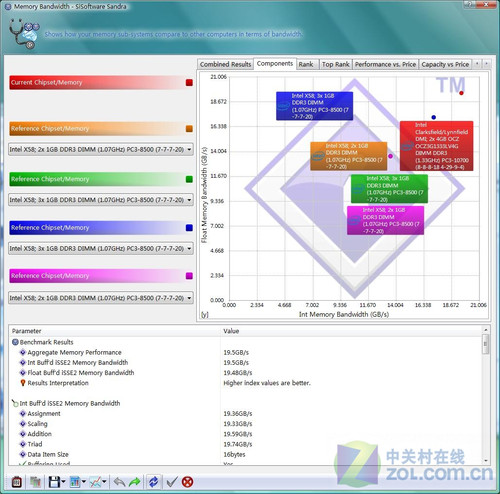Click the bar chart view icon
Viewport: 500px width, 494px height.
pyautogui.click(x=75, y=482)
